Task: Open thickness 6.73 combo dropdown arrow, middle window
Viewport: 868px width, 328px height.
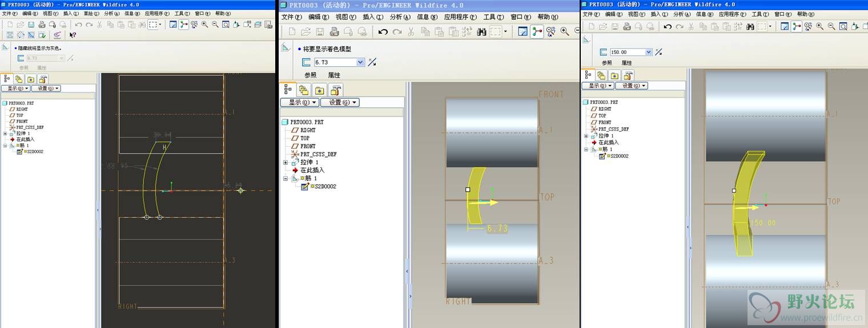Action: click(360, 62)
